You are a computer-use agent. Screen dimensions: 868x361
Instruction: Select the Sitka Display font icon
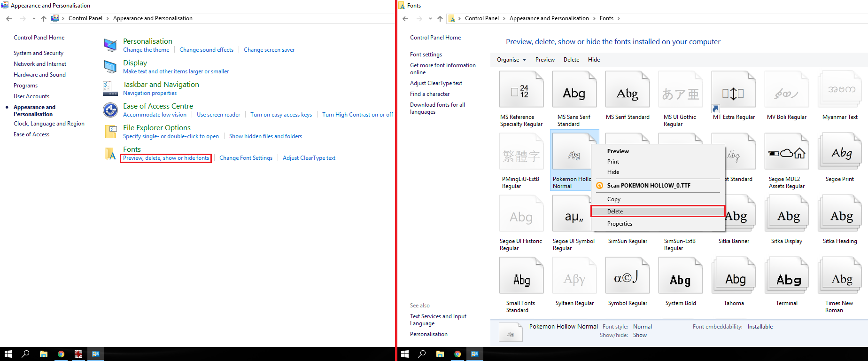pyautogui.click(x=787, y=213)
